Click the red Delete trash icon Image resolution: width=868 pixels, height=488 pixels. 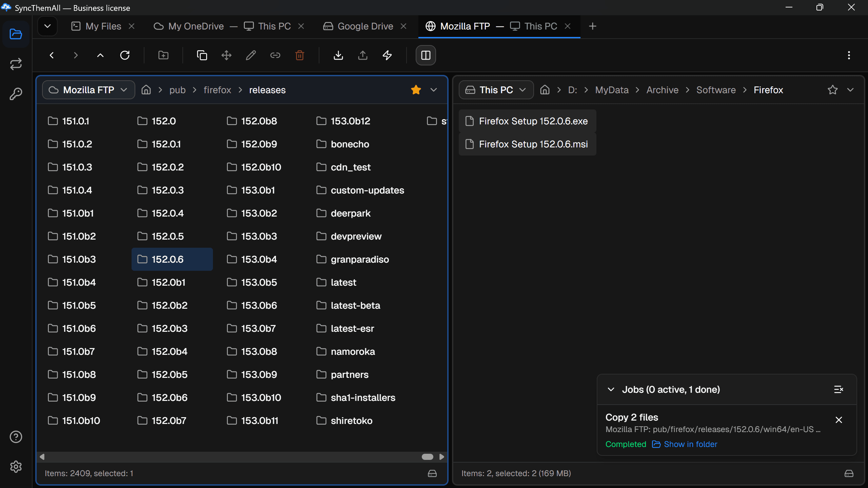[300, 55]
